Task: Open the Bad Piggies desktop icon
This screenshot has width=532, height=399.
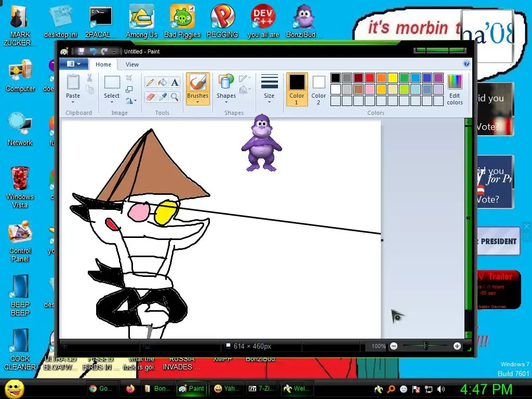Action: pyautogui.click(x=182, y=21)
